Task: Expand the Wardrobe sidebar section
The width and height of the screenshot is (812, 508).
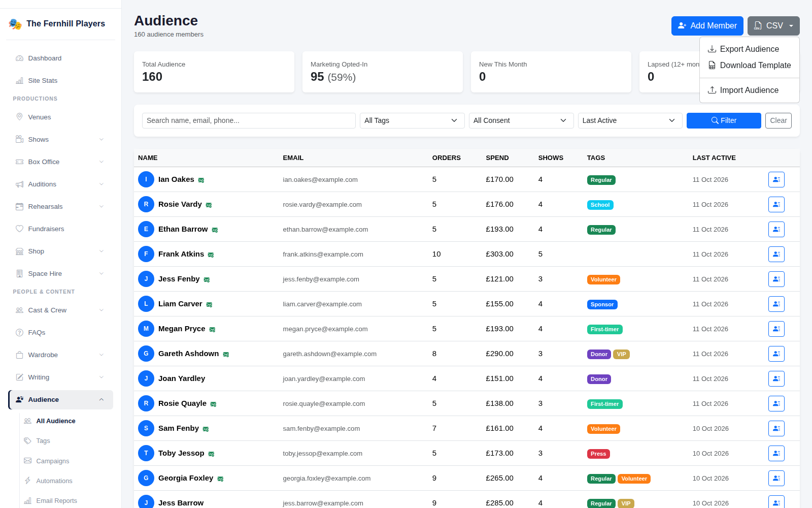Action: (61, 355)
